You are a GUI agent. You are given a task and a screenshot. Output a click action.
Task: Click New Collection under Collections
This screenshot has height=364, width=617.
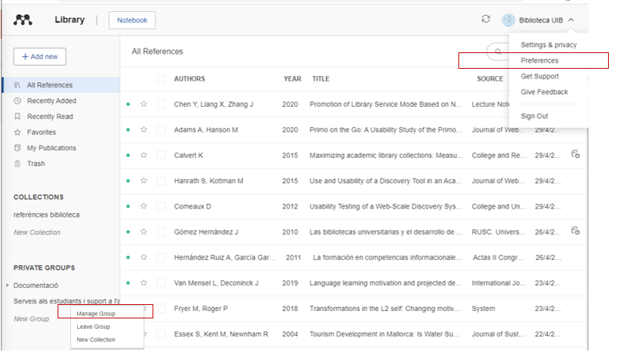[37, 232]
